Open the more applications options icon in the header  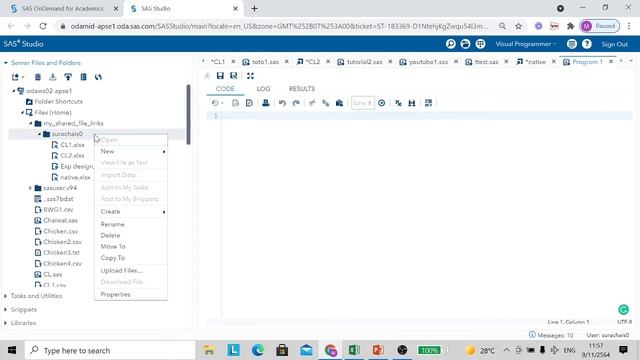click(572, 44)
